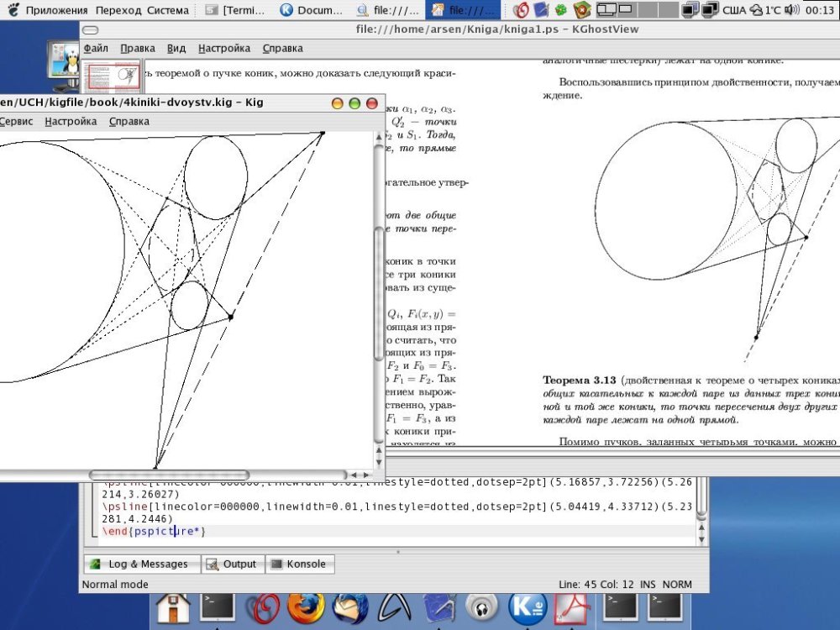Open the Home folder icon in the dock

[172, 610]
